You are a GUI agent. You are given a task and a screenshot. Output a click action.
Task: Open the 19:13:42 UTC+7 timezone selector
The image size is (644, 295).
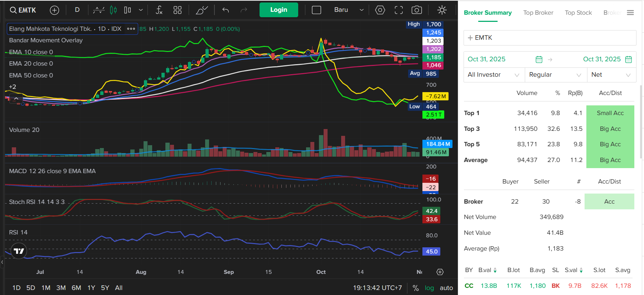point(377,288)
